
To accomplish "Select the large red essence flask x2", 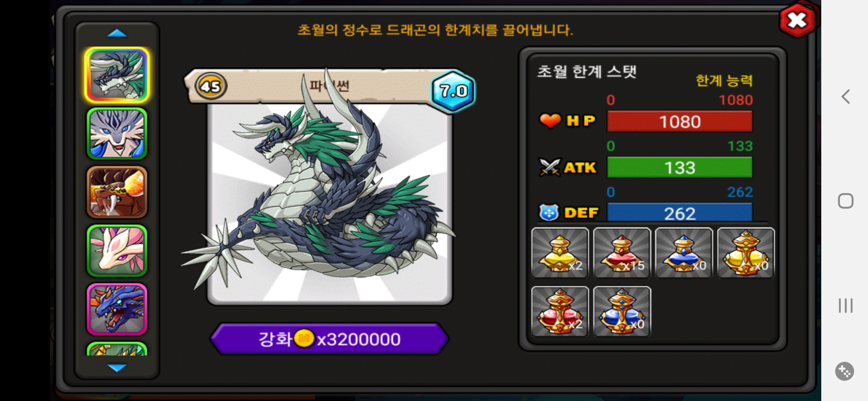I will pyautogui.click(x=560, y=312).
